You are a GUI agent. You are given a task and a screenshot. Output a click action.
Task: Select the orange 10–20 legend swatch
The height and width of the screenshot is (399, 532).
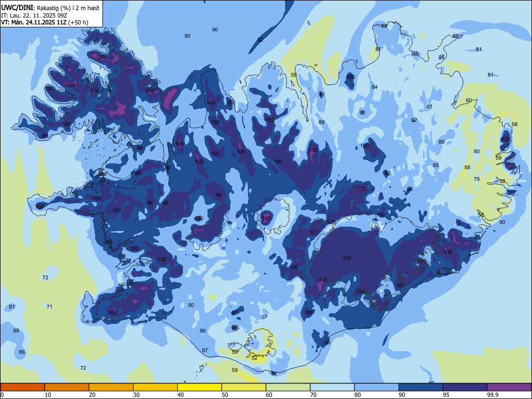pos(67,387)
